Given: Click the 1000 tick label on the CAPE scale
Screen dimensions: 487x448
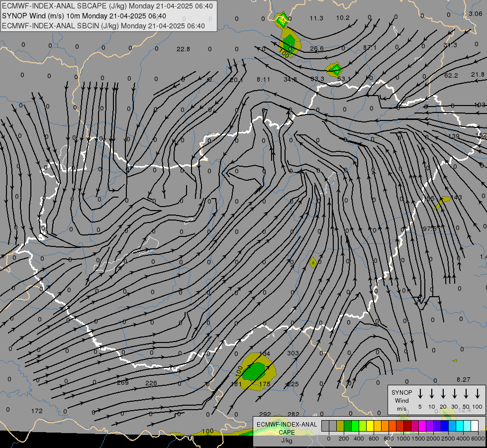Looking at the screenshot, I should [403, 439].
